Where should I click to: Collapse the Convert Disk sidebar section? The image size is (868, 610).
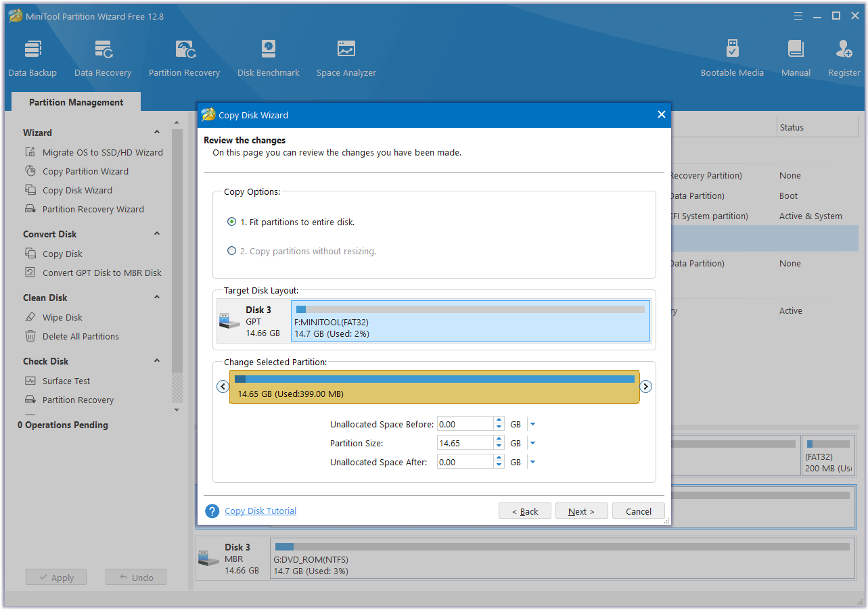tap(156, 234)
